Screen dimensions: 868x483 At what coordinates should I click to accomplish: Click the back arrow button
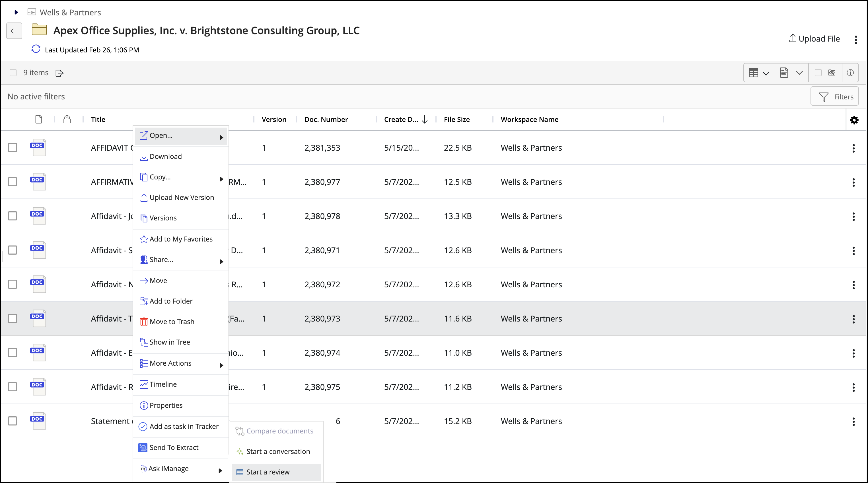click(x=14, y=31)
